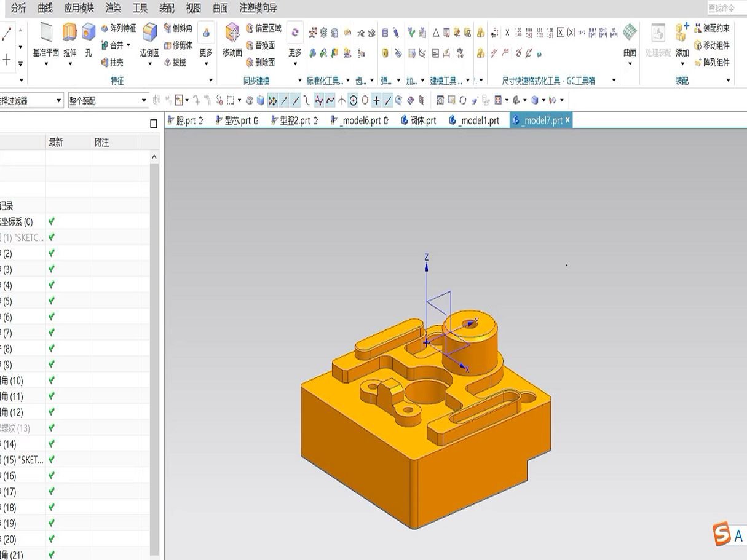Image resolution: width=747 pixels, height=560 pixels.
Task: Open the 应用模块 ribbon tab
Action: coord(79,8)
